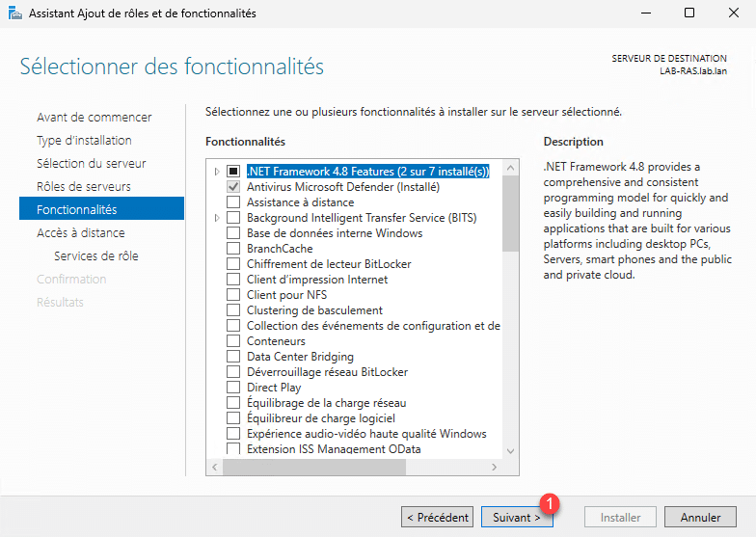Select the Conteneurs checkbox
The image size is (756, 537).
(232, 341)
